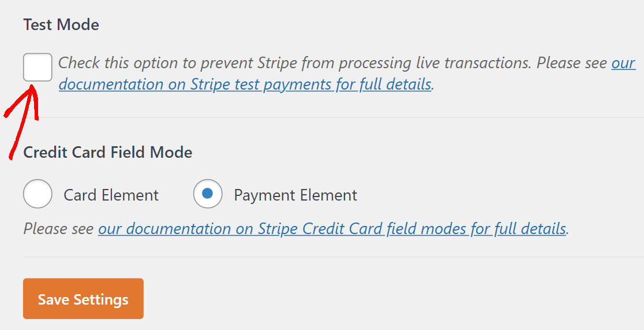Click "Please see" text below radio options
Screen dimensions: 644x330
(58, 228)
